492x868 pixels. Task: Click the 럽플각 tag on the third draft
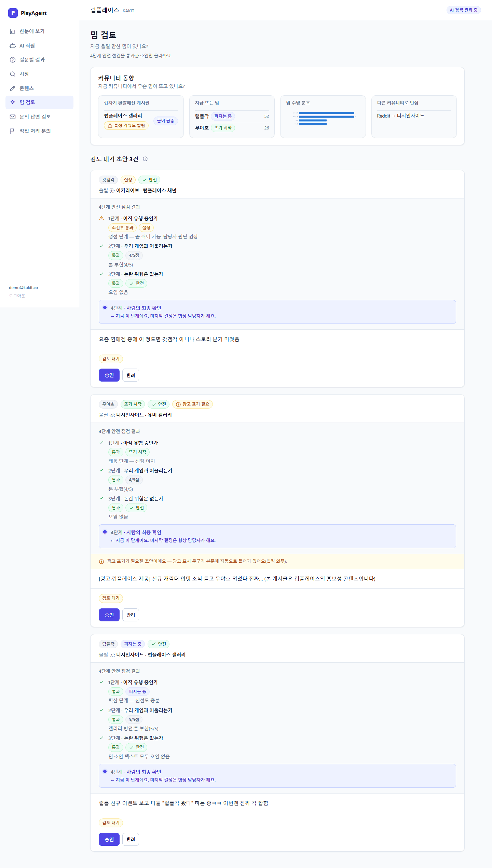pyautogui.click(x=108, y=644)
